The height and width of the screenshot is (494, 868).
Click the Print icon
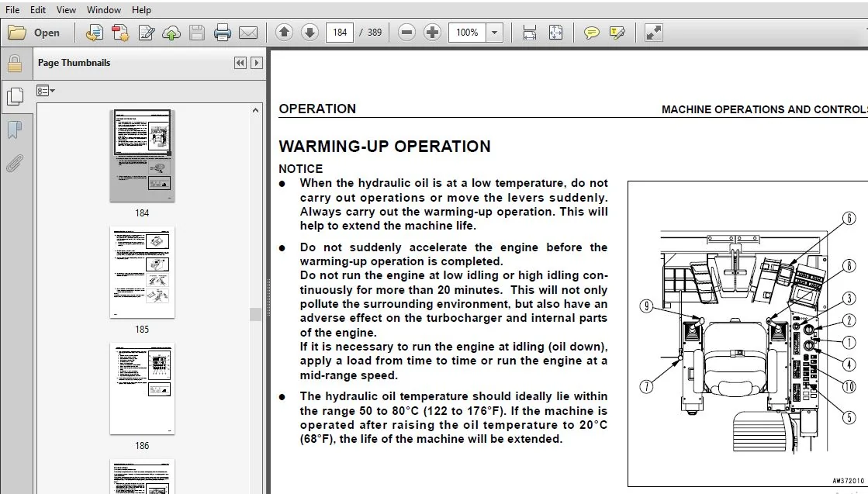(223, 33)
